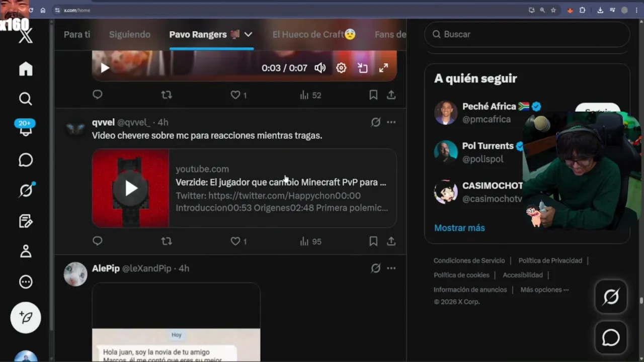Ask Grok about qvvel's post
The height and width of the screenshot is (362, 644).
coord(376,122)
